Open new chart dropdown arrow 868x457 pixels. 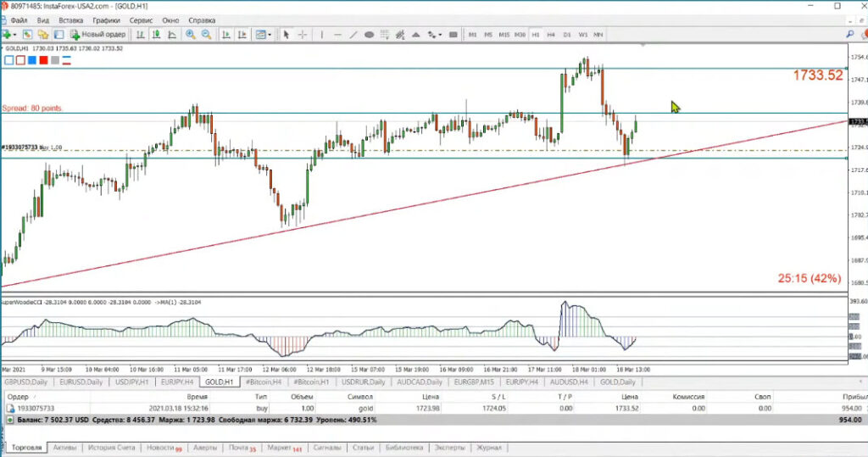coord(15,35)
